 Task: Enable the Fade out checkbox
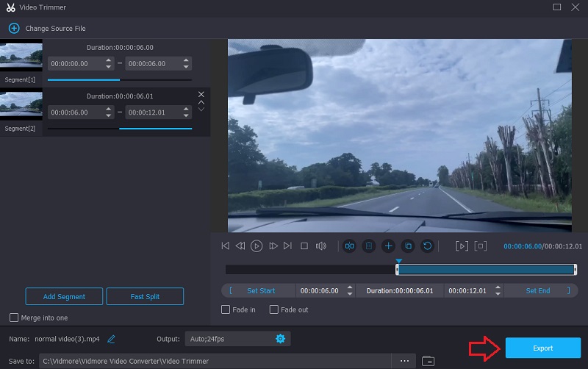[274, 310]
